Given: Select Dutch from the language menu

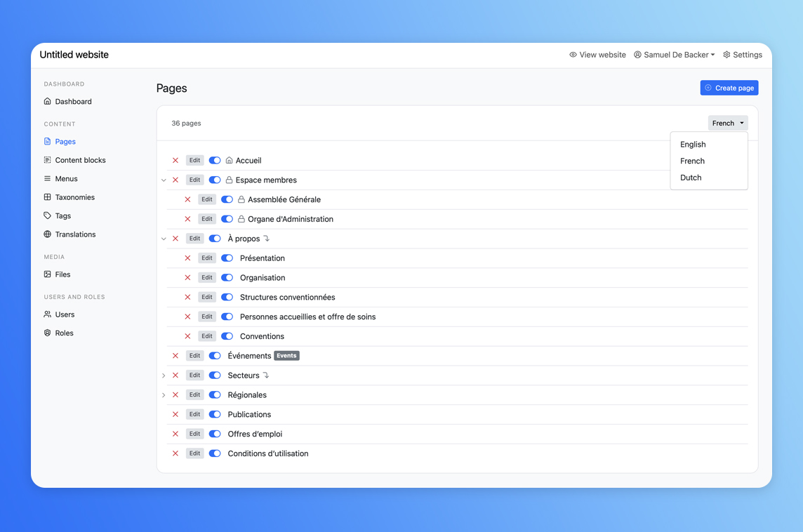Looking at the screenshot, I should coord(691,178).
